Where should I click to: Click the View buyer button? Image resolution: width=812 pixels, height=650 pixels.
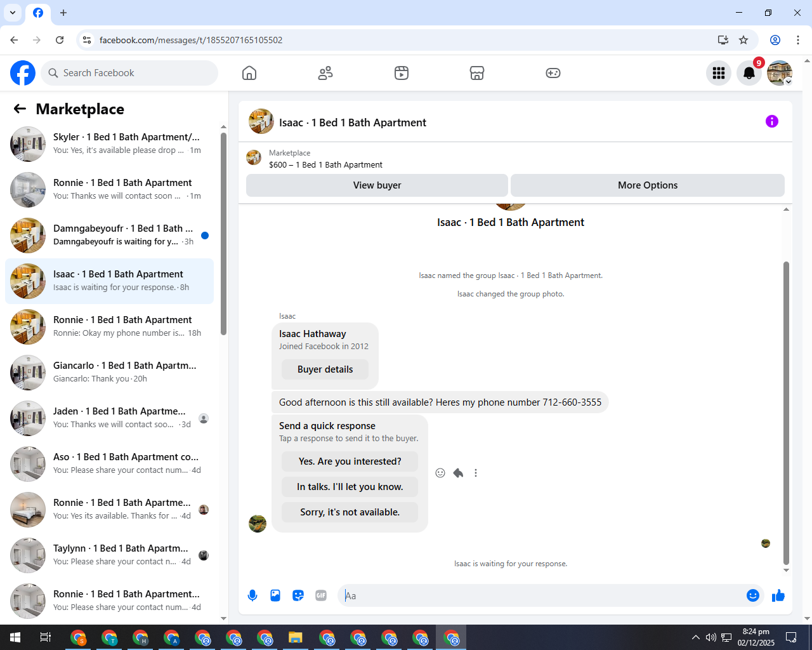(377, 185)
